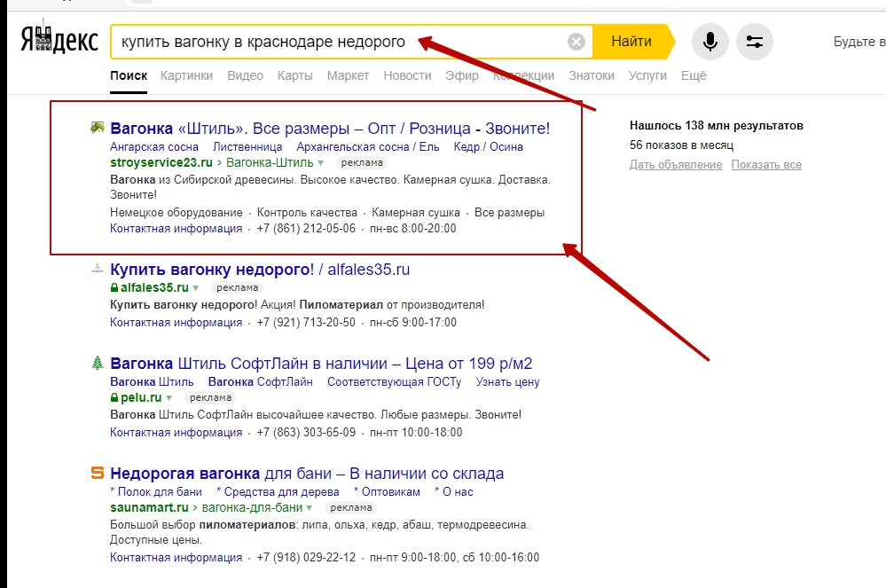
Task: Open the stroyservice23.ru green URL
Action: (x=161, y=162)
